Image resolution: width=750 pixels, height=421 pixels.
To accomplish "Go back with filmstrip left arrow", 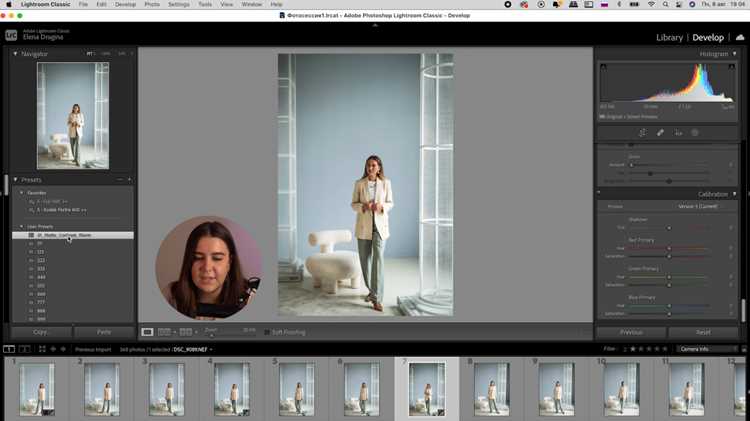I will tap(53, 349).
